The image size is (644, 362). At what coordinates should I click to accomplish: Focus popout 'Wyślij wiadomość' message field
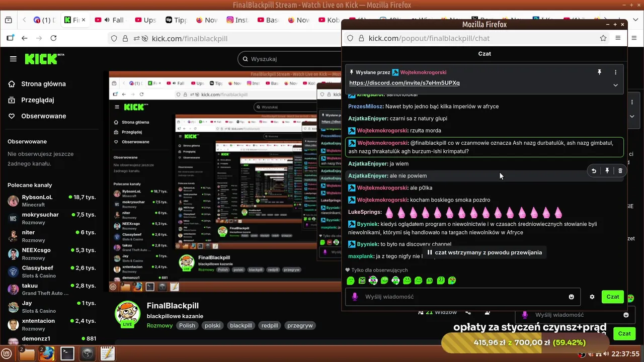(x=463, y=297)
